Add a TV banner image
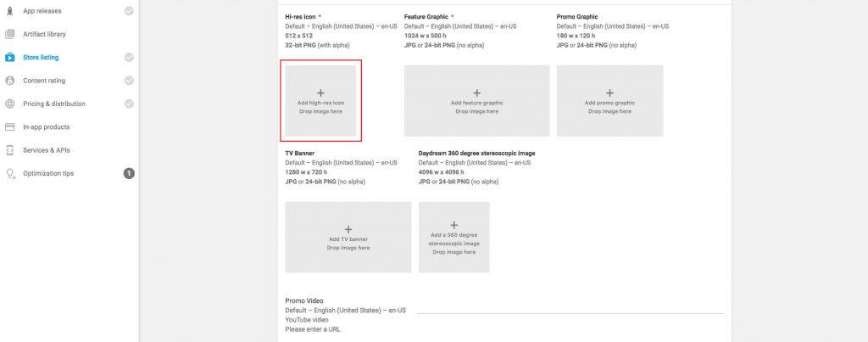The image size is (868, 342). pyautogui.click(x=348, y=237)
